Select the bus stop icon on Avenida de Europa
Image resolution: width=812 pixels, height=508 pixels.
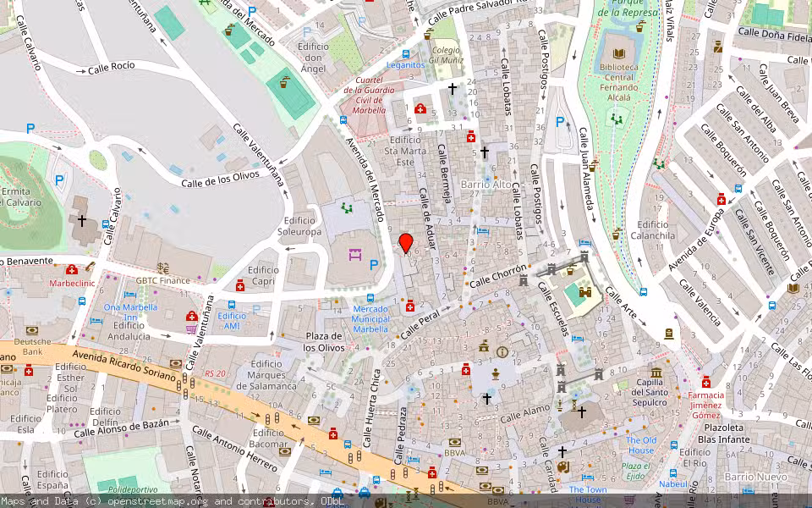[x=738, y=189]
